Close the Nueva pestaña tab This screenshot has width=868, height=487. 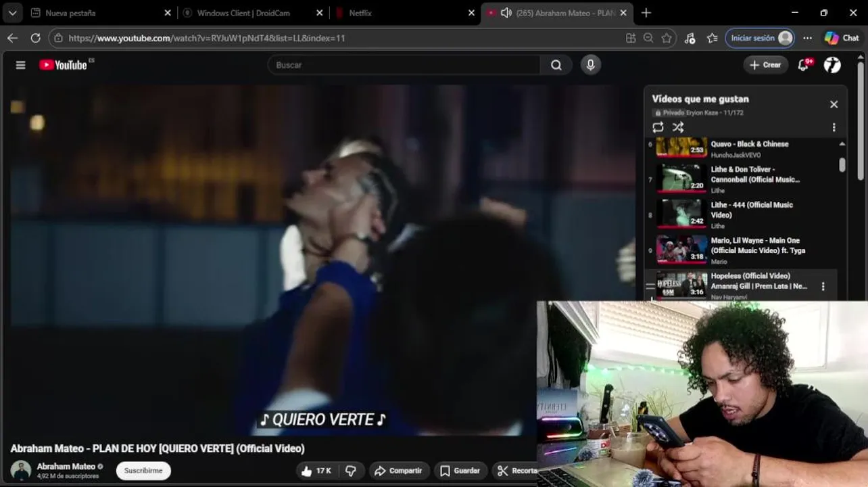point(168,13)
